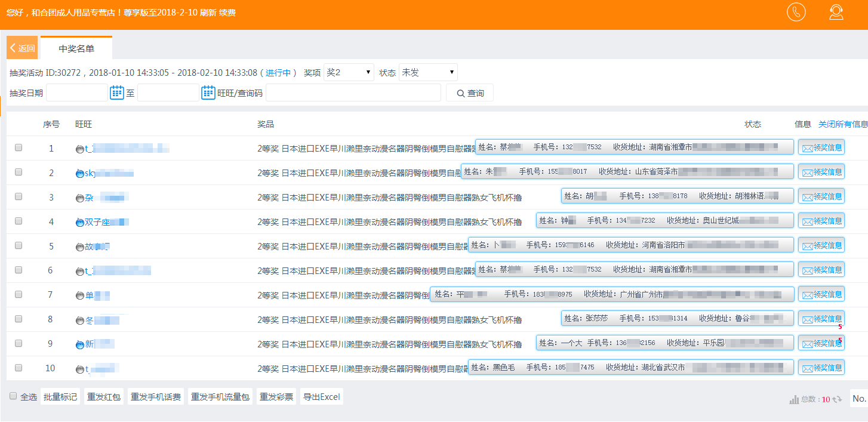The image size is (868, 422).
Task: Toggle the 全选 select-all checkbox
Action: [x=13, y=396]
